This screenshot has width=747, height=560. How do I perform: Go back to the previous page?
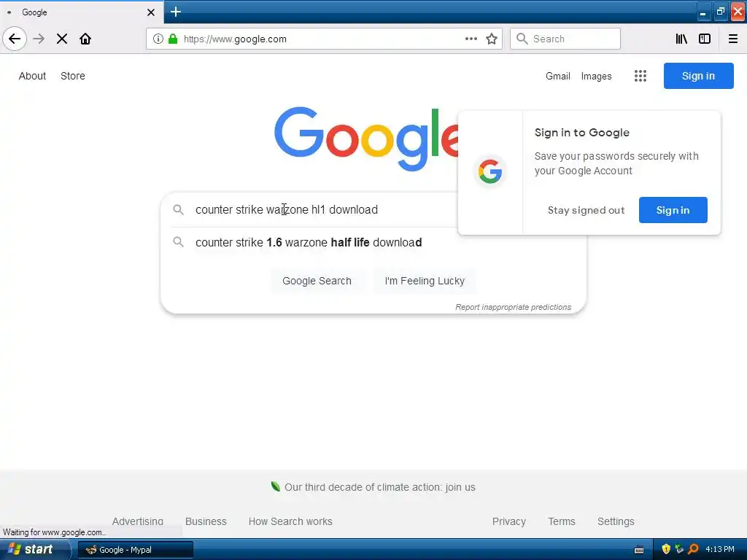click(15, 39)
